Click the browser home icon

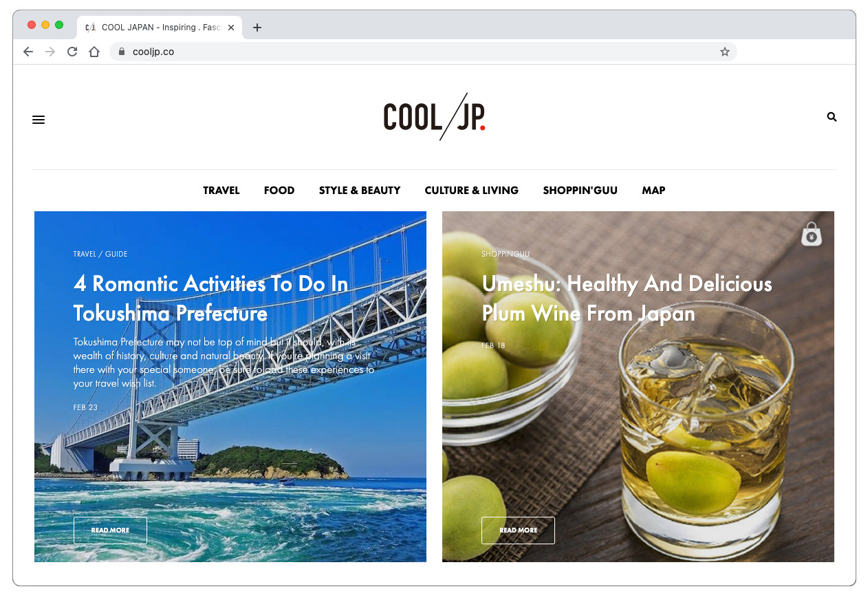pyautogui.click(x=94, y=52)
